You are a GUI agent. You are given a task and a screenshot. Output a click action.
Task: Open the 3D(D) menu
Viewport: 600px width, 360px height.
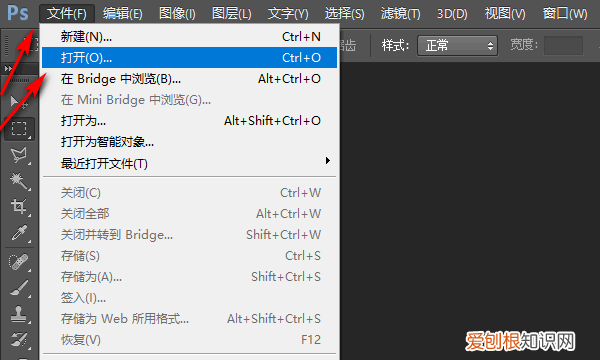pyautogui.click(x=452, y=14)
